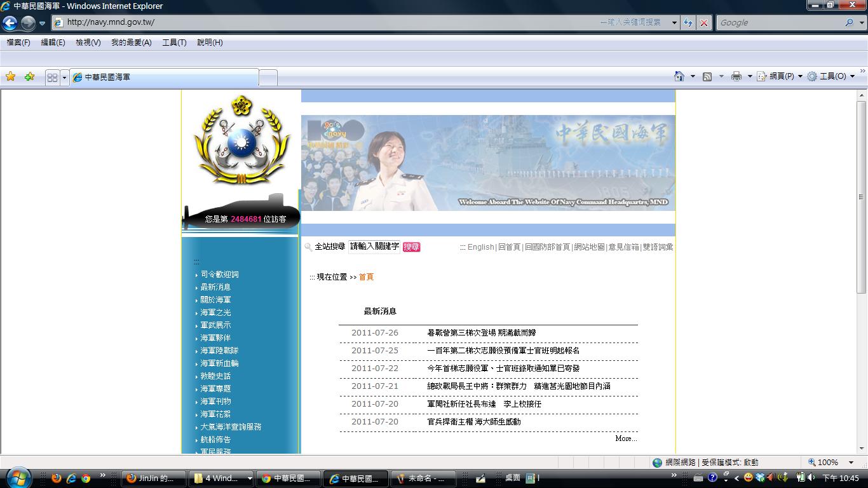Click the pink 搜尋 search button

[x=411, y=247]
